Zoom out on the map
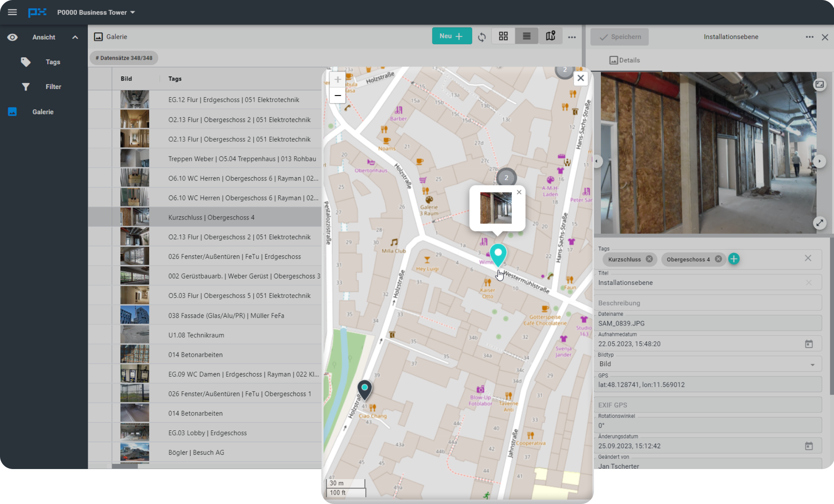 (337, 96)
